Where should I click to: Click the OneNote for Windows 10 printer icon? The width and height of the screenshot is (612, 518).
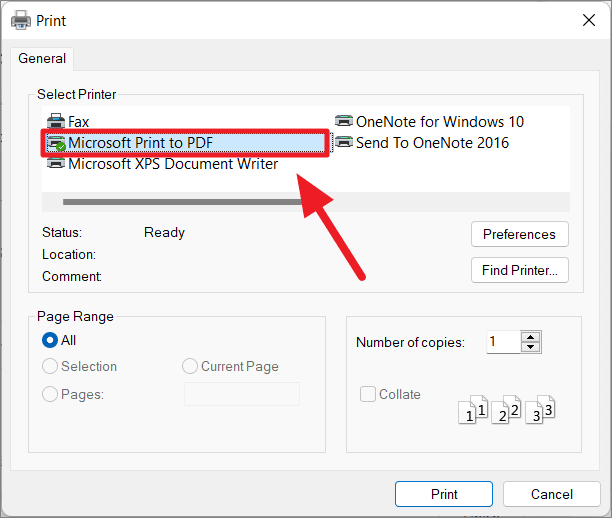344,121
